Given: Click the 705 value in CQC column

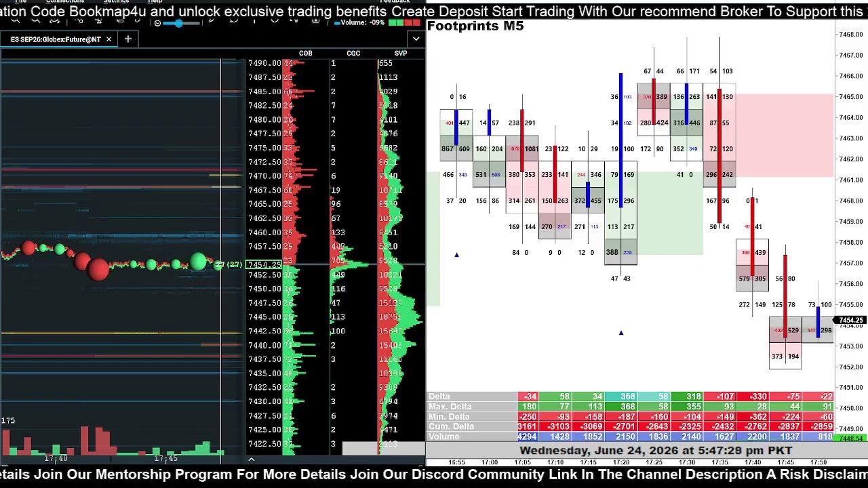Looking at the screenshot, I should click(338, 261).
